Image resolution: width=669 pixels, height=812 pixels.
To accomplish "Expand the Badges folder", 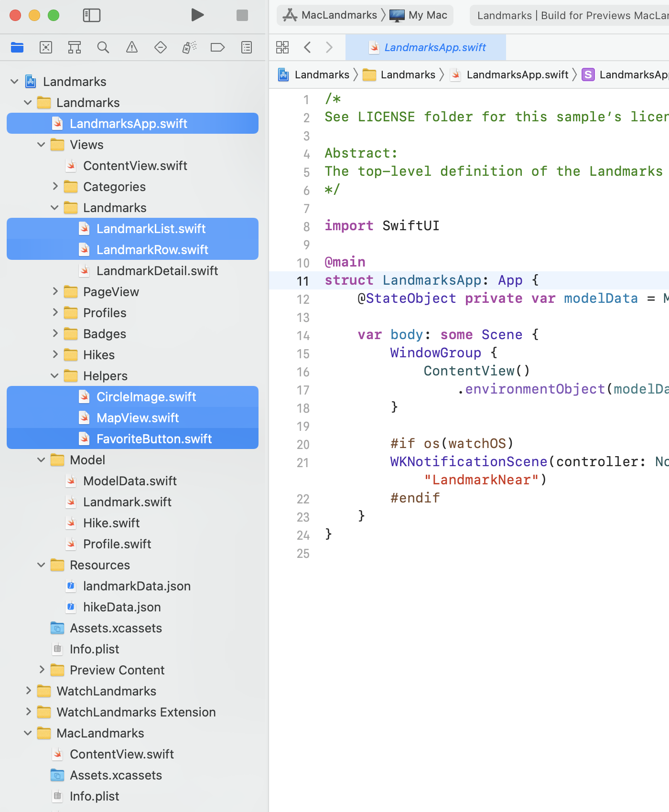I will coord(54,334).
